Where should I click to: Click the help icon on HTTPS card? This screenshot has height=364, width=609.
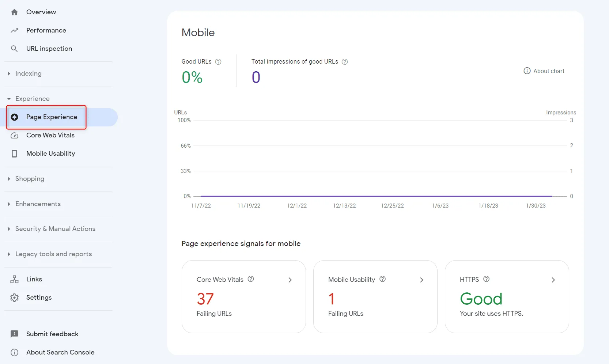(486, 279)
